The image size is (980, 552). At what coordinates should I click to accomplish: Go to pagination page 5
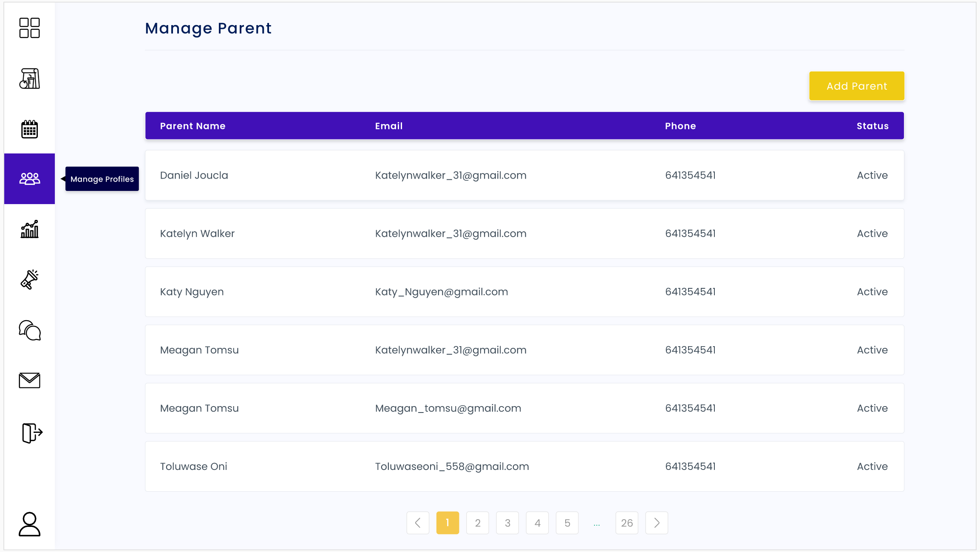tap(567, 523)
